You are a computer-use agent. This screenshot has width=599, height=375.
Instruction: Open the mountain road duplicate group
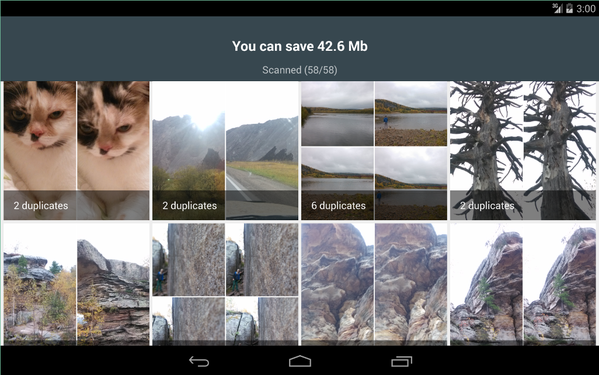pyautogui.click(x=225, y=150)
